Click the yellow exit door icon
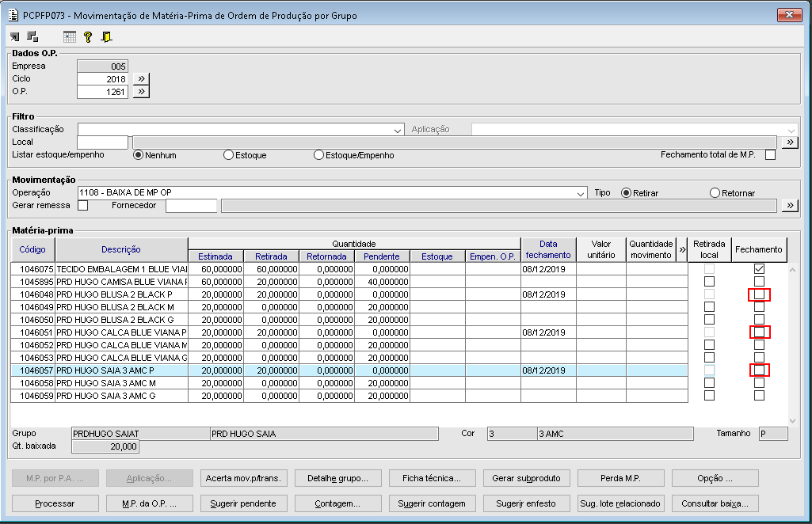The image size is (812, 524). point(106,36)
